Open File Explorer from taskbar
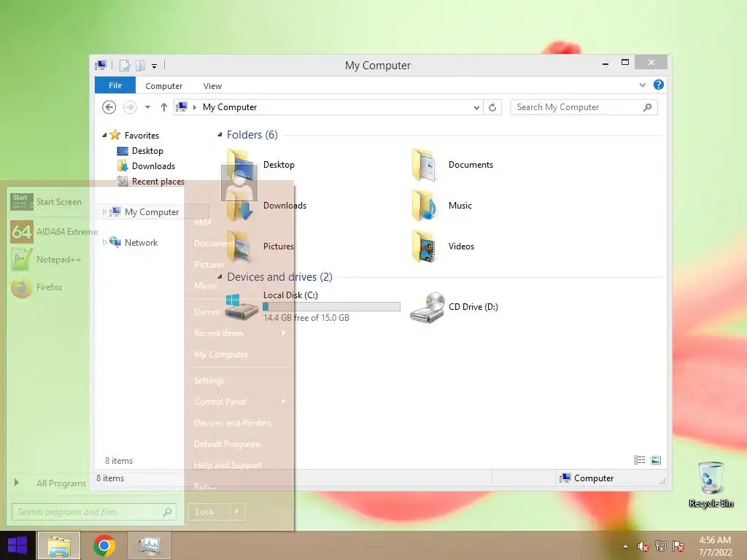This screenshot has width=747, height=560. point(58,545)
